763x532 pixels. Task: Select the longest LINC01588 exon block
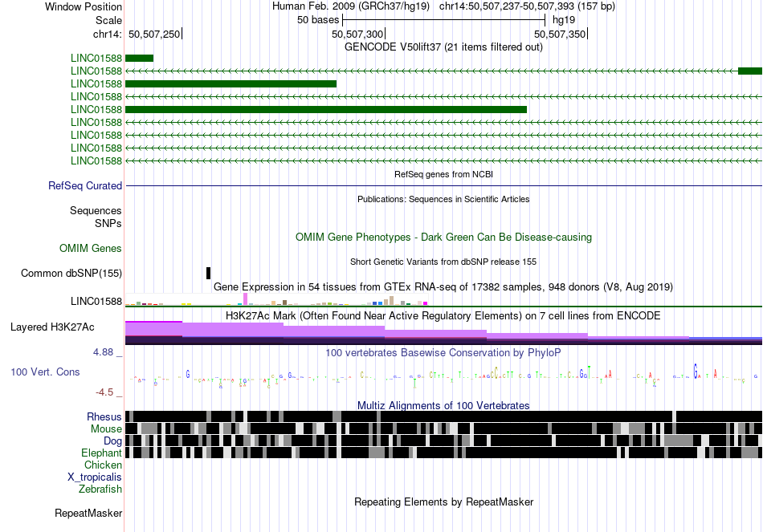[x=326, y=109]
